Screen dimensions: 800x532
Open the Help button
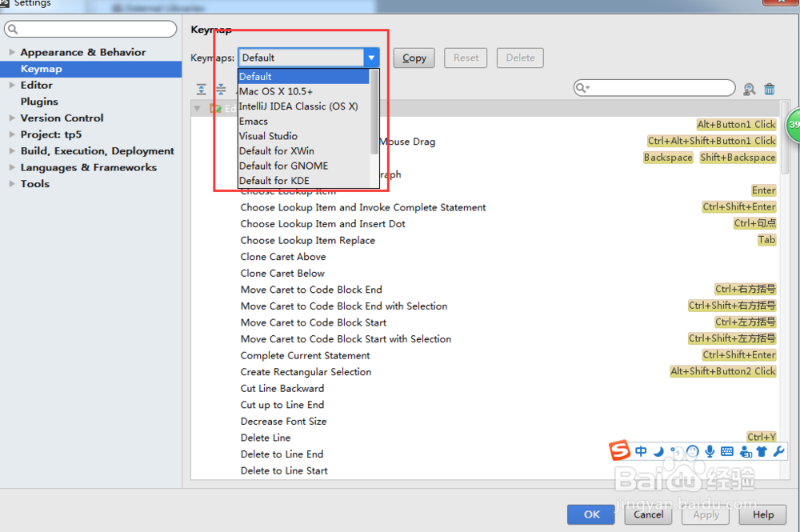762,514
